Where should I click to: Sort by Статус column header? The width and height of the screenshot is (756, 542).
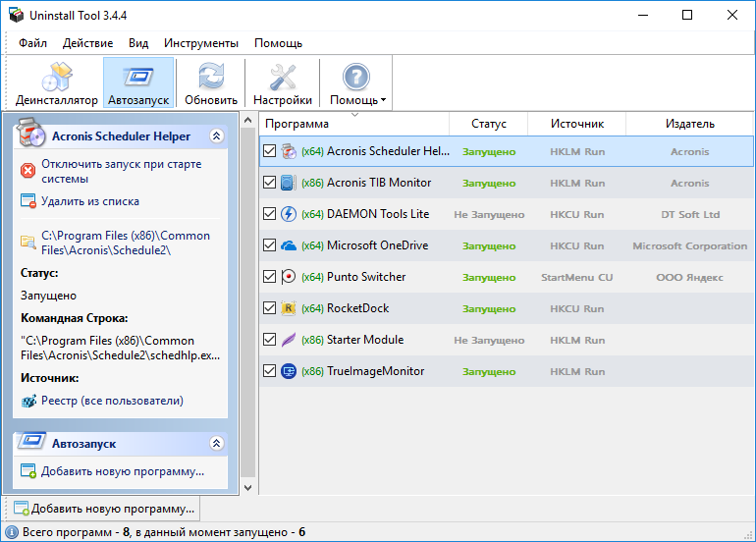(488, 124)
